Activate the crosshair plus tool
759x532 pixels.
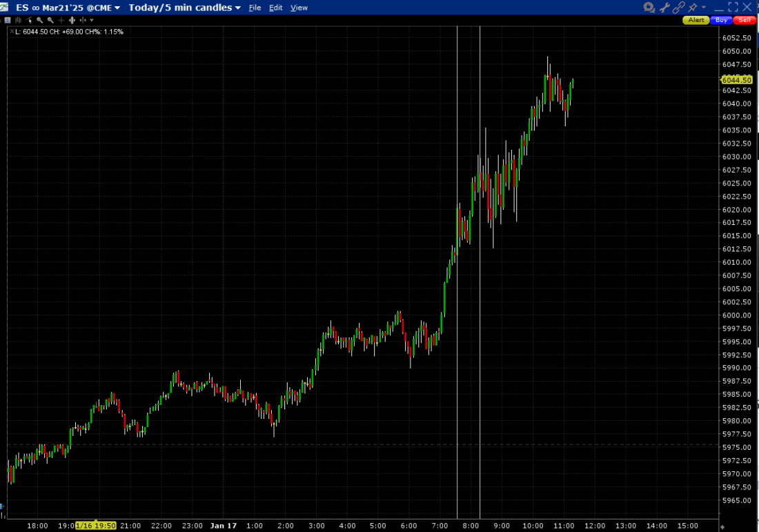[x=61, y=20]
